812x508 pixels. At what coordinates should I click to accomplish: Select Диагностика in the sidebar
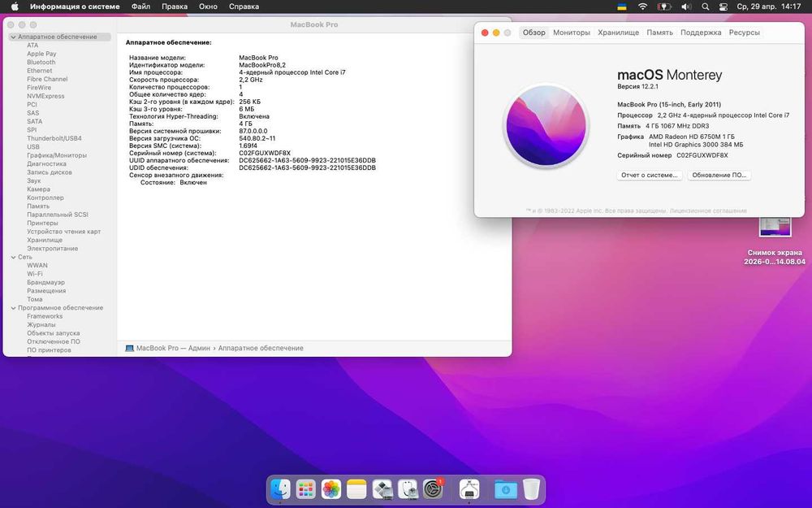[x=46, y=164]
